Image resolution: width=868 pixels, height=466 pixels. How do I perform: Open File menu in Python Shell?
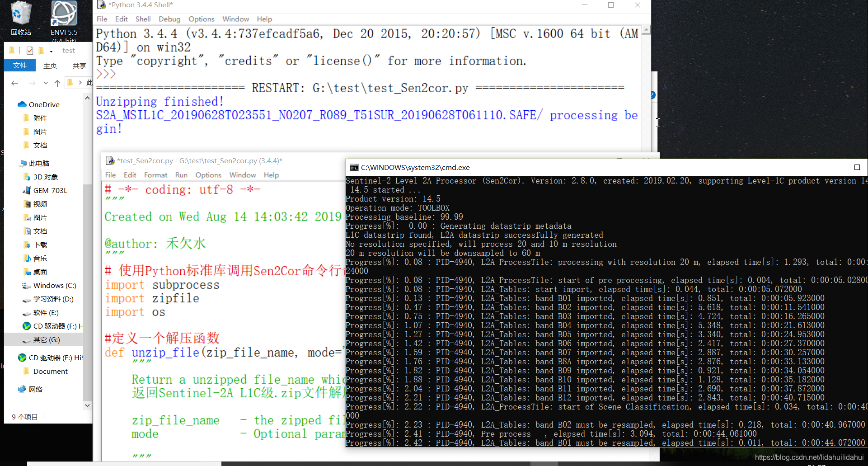point(102,19)
